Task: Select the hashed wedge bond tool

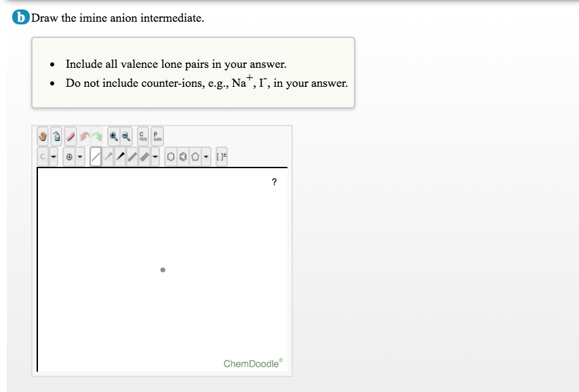Action: [x=108, y=156]
